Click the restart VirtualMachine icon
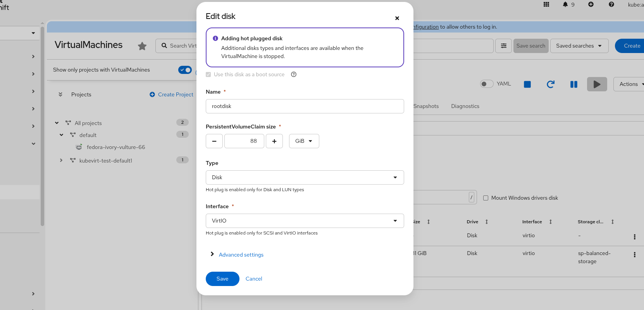Image resolution: width=644 pixels, height=310 pixels. [551, 84]
